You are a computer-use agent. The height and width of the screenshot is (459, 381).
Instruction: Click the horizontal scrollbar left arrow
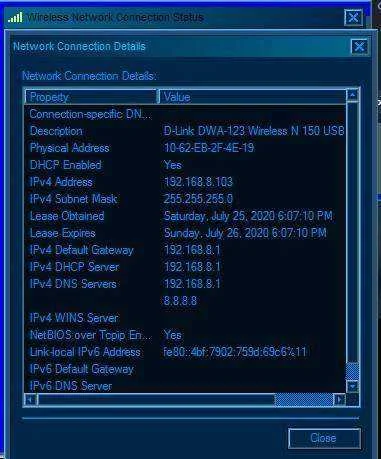(31, 399)
